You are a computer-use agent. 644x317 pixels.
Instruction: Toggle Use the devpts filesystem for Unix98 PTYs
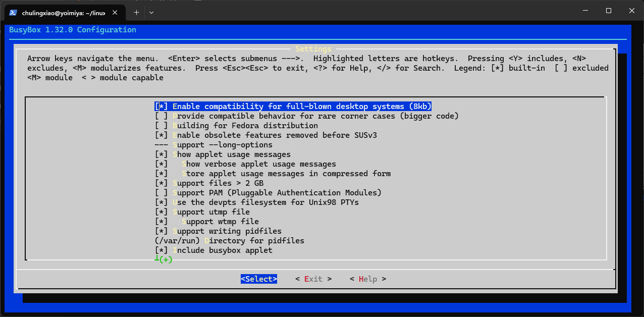click(257, 202)
